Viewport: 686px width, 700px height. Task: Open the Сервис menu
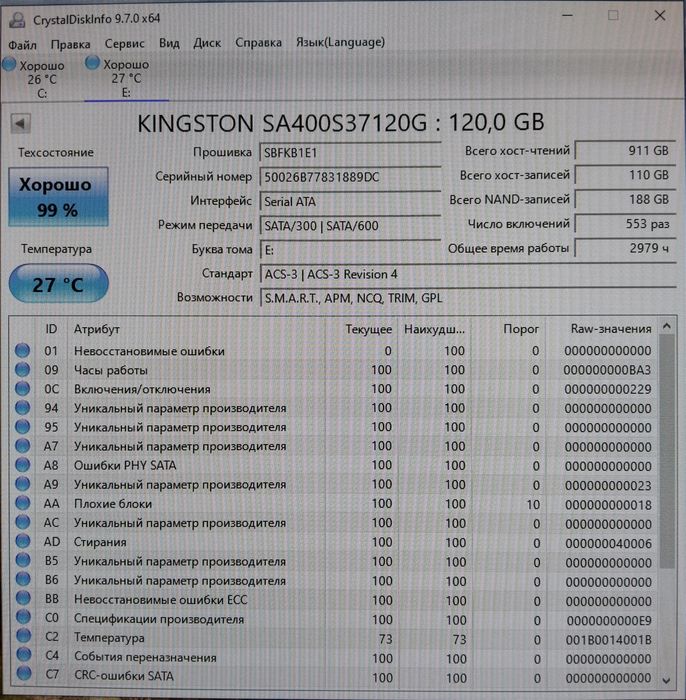point(125,44)
